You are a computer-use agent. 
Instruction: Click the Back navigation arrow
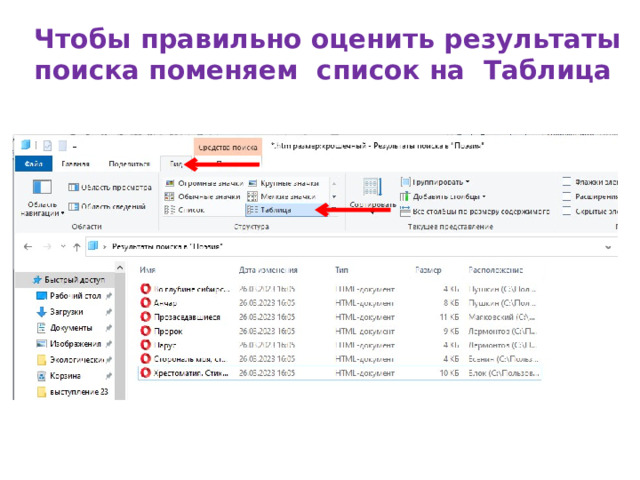point(28,247)
